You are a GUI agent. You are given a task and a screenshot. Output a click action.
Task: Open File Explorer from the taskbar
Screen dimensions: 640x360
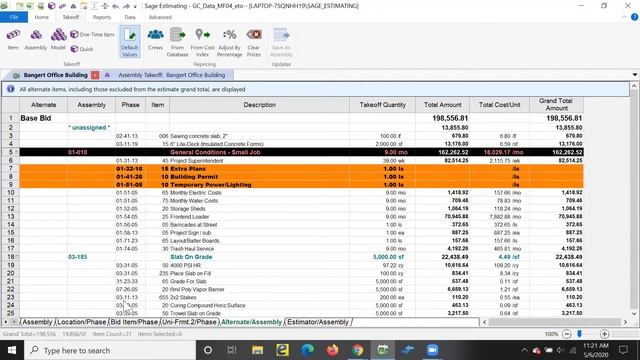click(258, 350)
